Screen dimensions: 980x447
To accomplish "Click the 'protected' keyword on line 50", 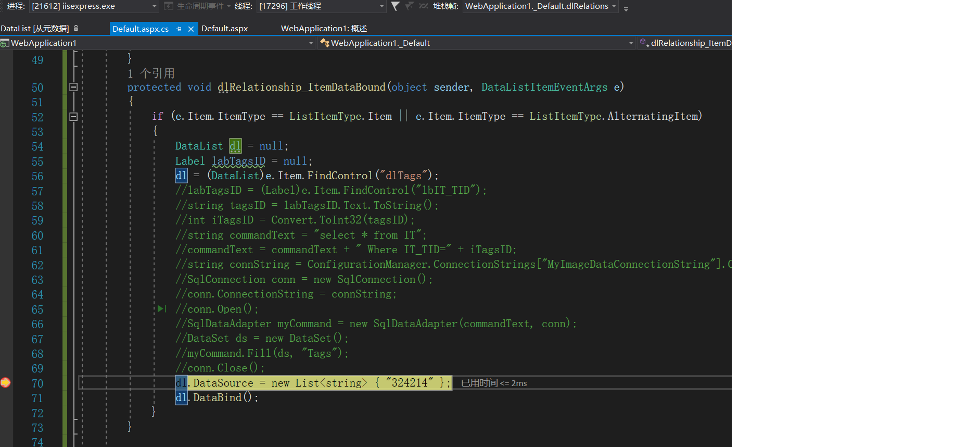I will (154, 87).
